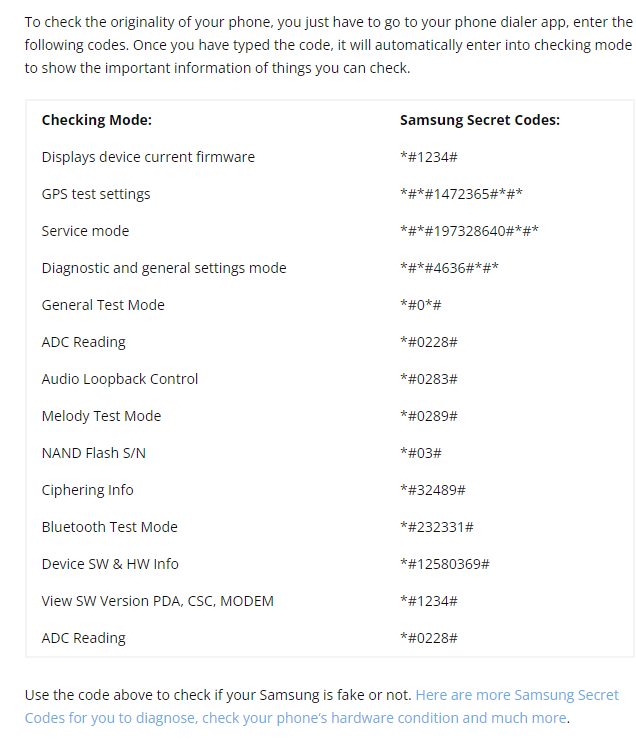Image resolution: width=636 pixels, height=741 pixels.
Task: Click the *#0283# audio loopback code
Action: pyautogui.click(x=428, y=379)
